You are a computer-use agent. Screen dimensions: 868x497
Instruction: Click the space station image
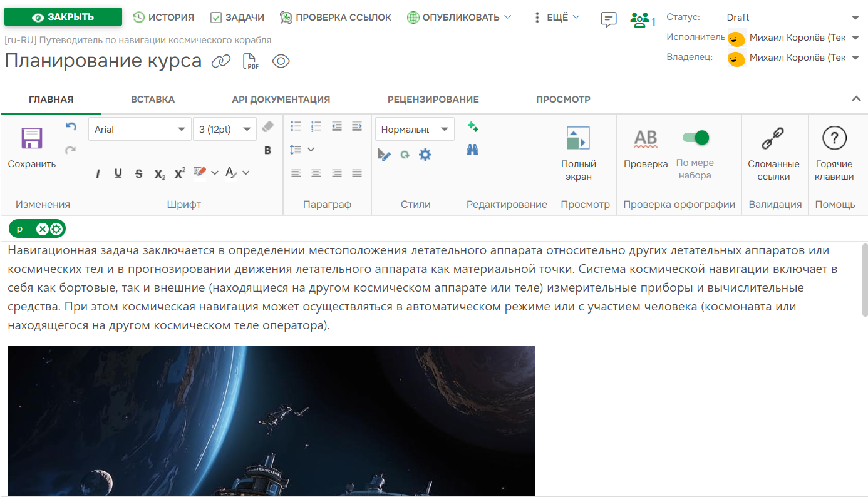271,421
